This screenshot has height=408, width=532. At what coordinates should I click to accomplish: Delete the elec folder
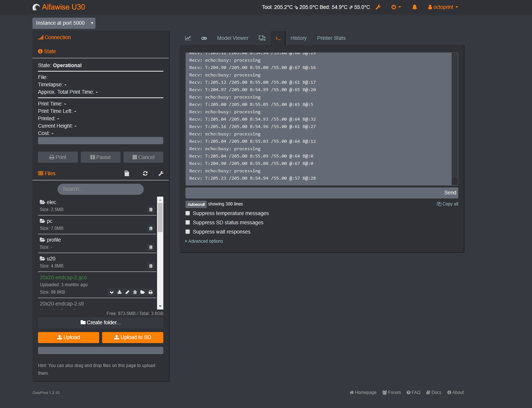(x=151, y=210)
